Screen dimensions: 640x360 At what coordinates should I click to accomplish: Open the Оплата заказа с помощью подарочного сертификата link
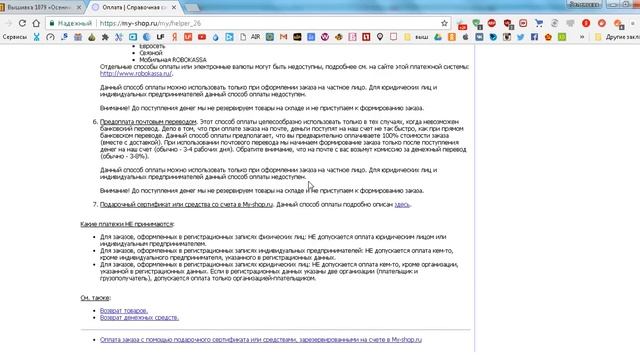[261, 340]
